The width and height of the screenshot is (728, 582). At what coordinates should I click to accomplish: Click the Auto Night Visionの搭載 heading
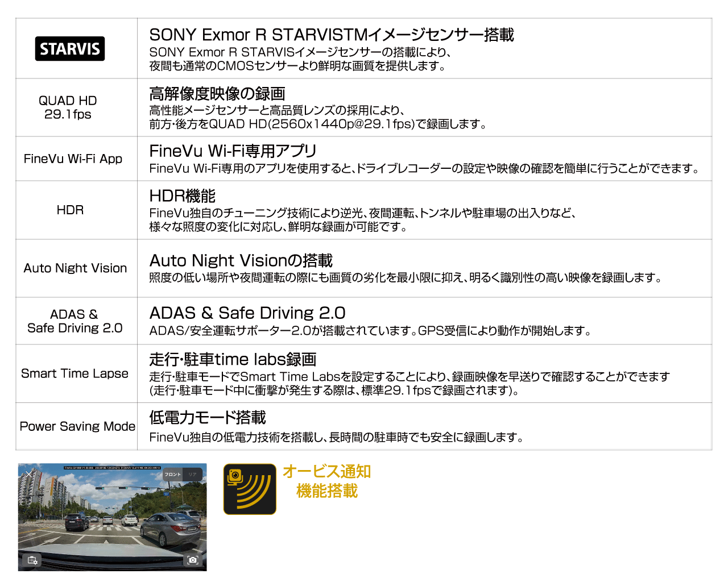coord(241,260)
